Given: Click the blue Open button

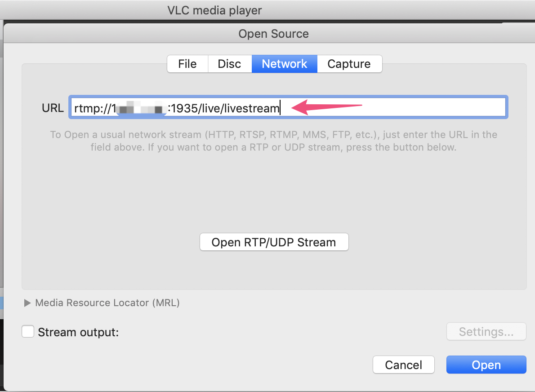Looking at the screenshot, I should (x=486, y=365).
